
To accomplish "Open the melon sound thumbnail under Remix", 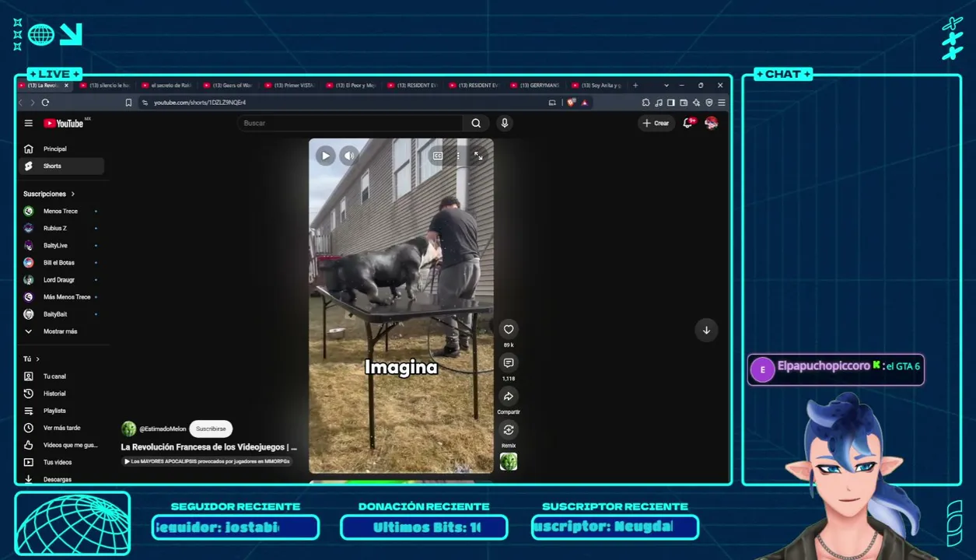I will pos(509,462).
